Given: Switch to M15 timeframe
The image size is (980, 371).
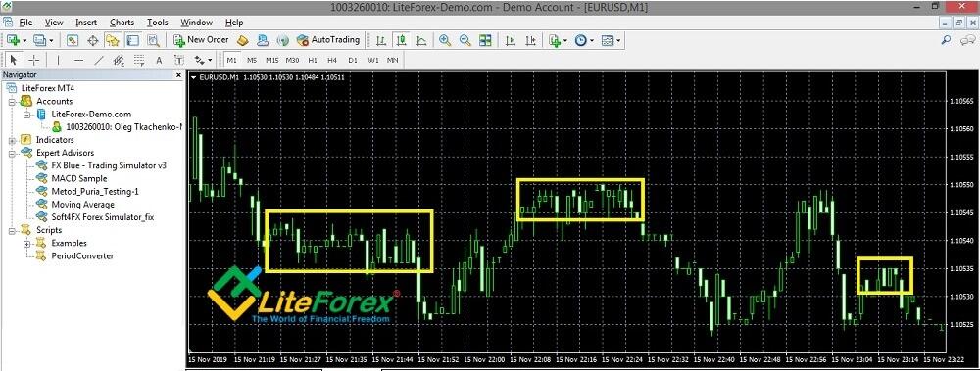Looking at the screenshot, I should 271,60.
